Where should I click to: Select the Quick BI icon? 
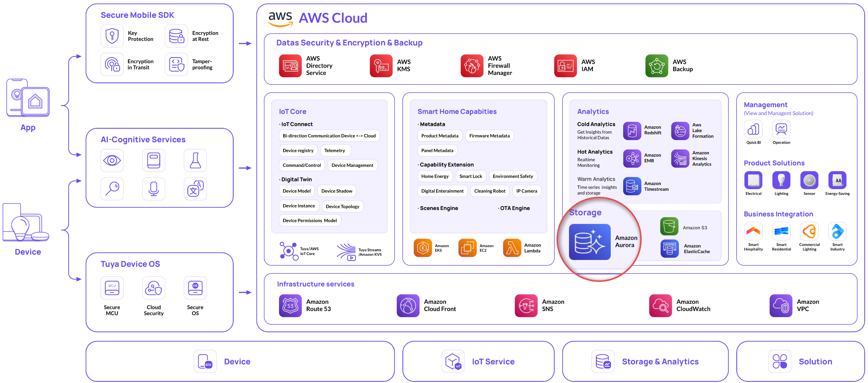tap(753, 129)
